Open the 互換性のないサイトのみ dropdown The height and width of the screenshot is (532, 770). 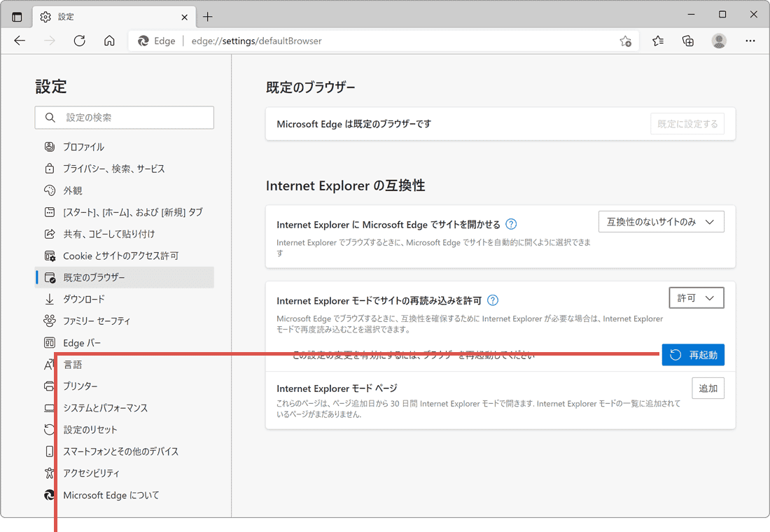[661, 222]
